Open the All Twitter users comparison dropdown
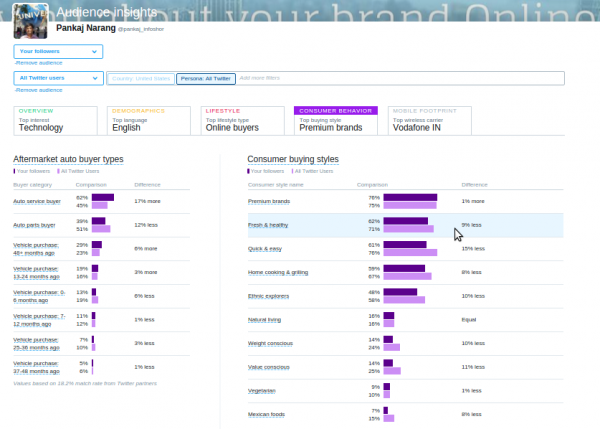Viewport: 600px width, 429px height. 59,78
